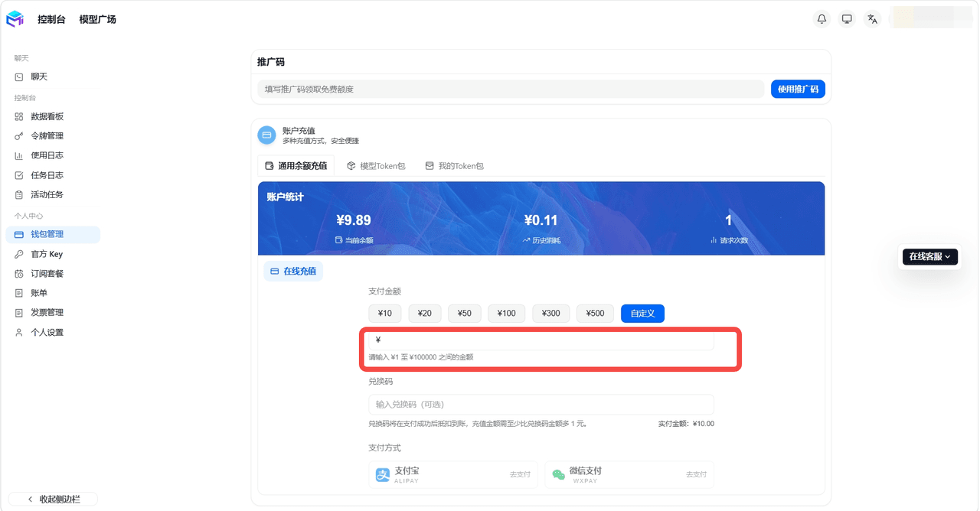Pay with 支付宝 option
The width and height of the screenshot is (980, 511).
coord(453,475)
